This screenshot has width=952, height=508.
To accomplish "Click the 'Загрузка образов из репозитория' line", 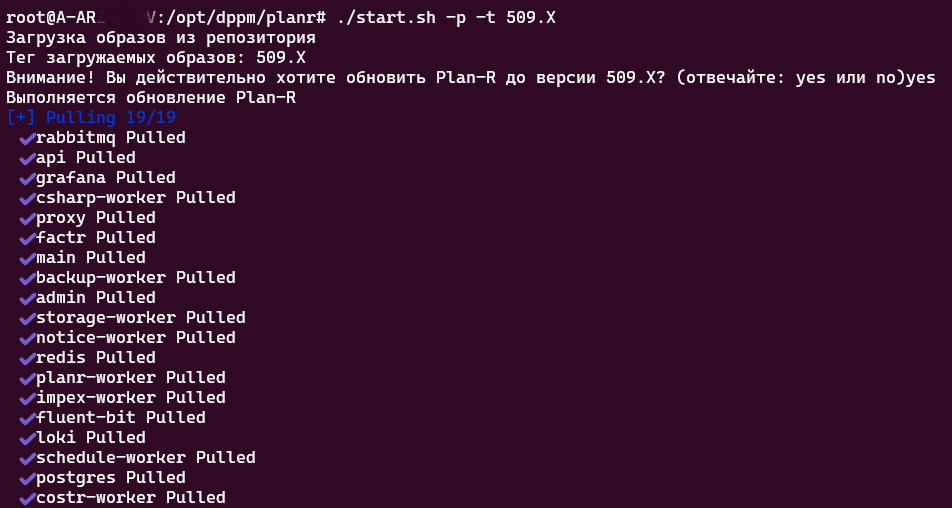I will 160,38.
